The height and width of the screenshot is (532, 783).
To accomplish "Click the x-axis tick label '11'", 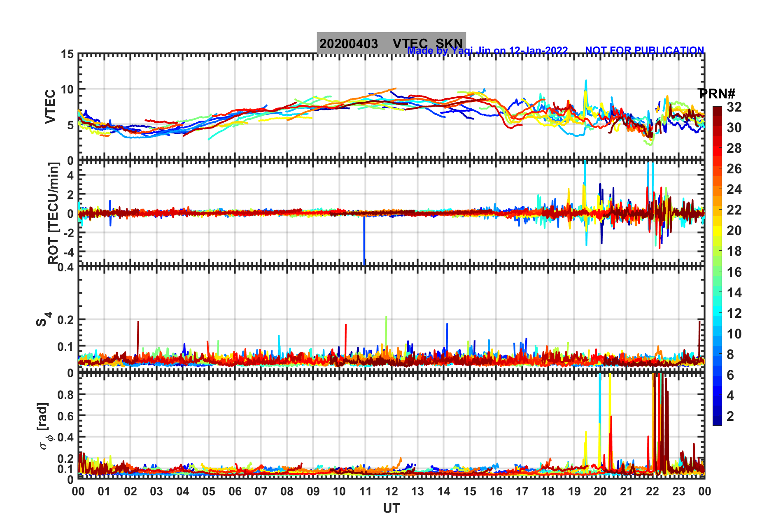I will pyautogui.click(x=366, y=491).
